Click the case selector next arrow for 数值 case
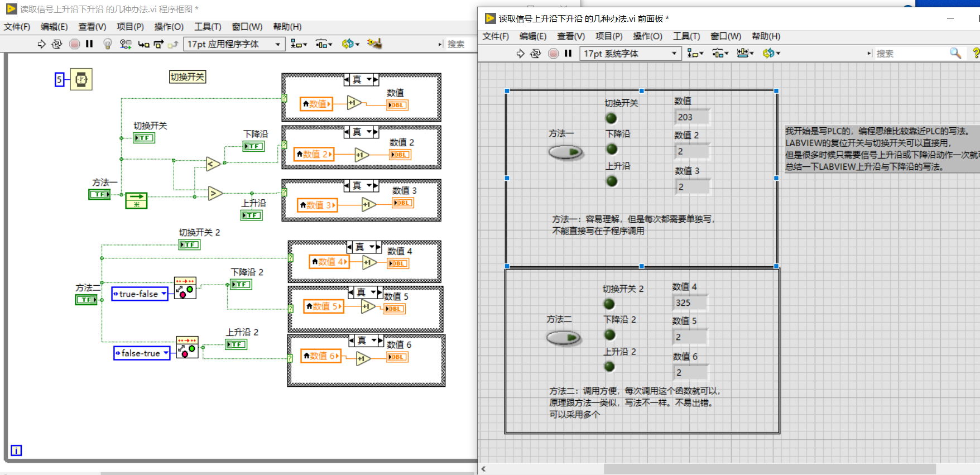 tap(376, 80)
